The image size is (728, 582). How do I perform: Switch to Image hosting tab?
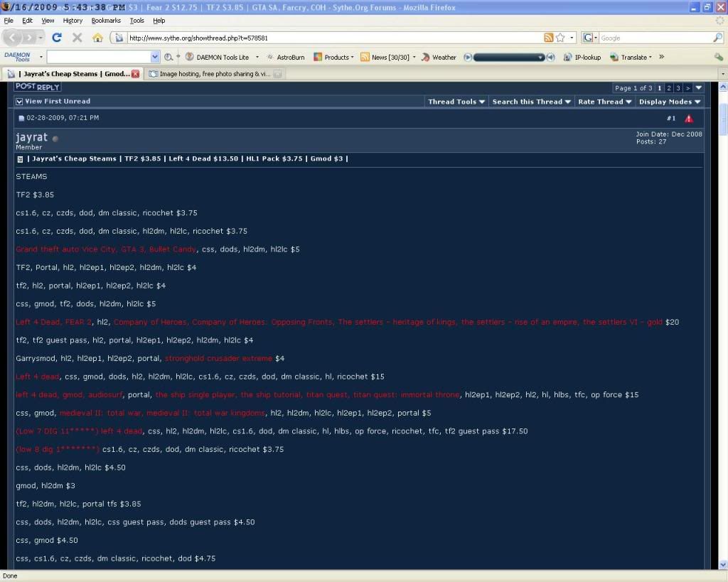pyautogui.click(x=215, y=74)
